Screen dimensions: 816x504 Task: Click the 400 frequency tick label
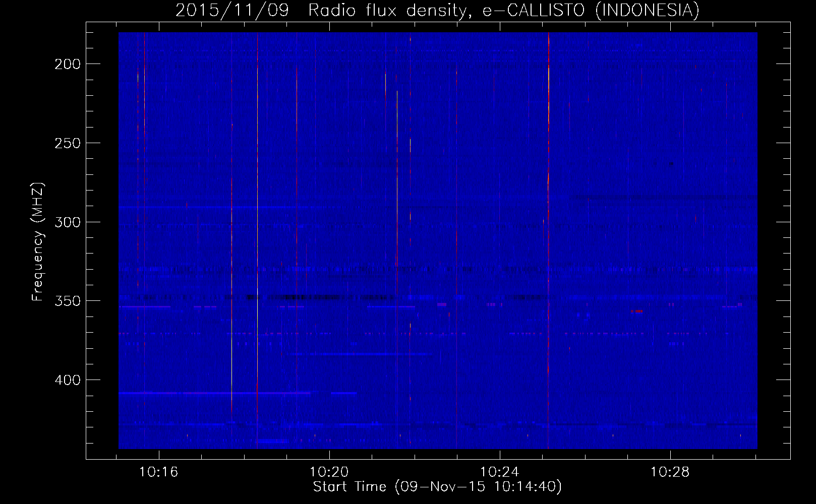click(68, 380)
